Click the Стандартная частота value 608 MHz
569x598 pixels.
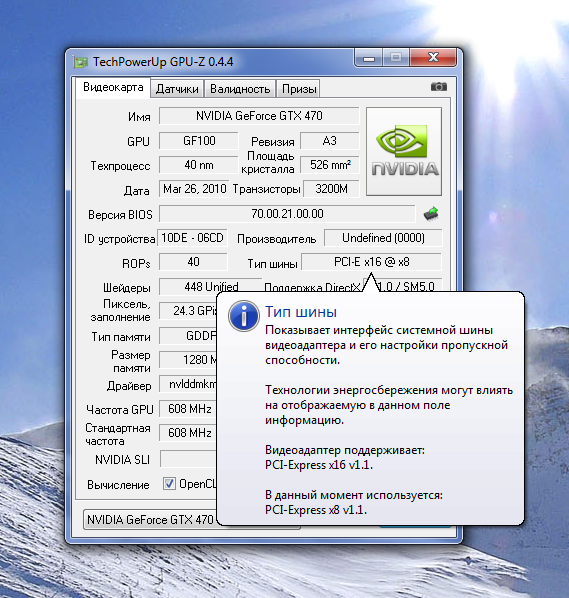point(188,433)
